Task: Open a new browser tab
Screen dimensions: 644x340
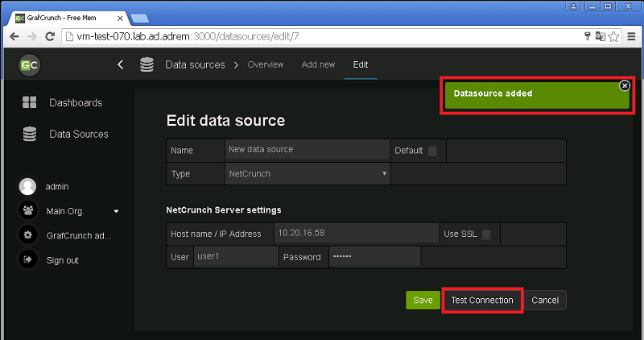Action: [x=139, y=19]
